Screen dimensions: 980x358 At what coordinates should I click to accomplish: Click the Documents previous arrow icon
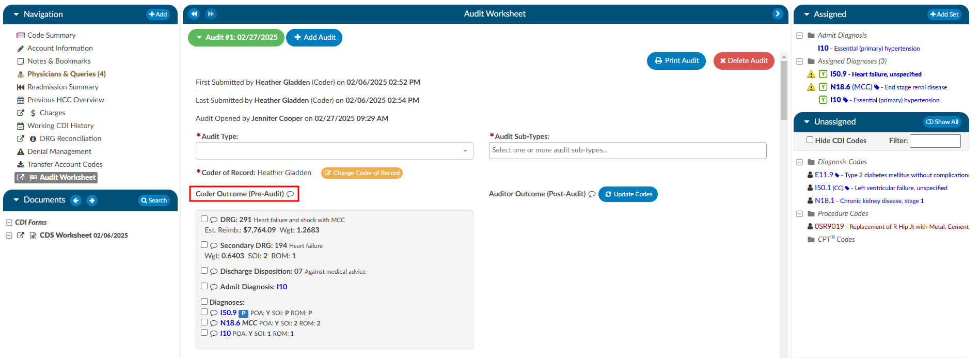pyautogui.click(x=76, y=200)
